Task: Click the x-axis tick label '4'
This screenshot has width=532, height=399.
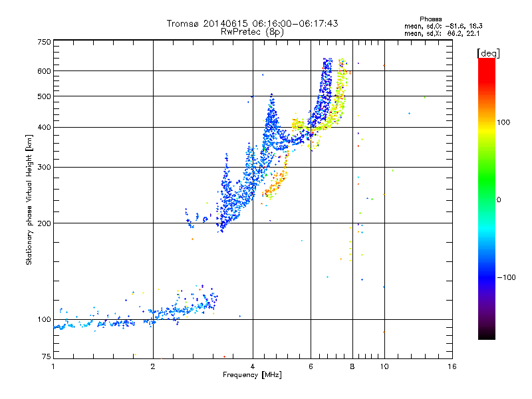Action: pos(253,366)
